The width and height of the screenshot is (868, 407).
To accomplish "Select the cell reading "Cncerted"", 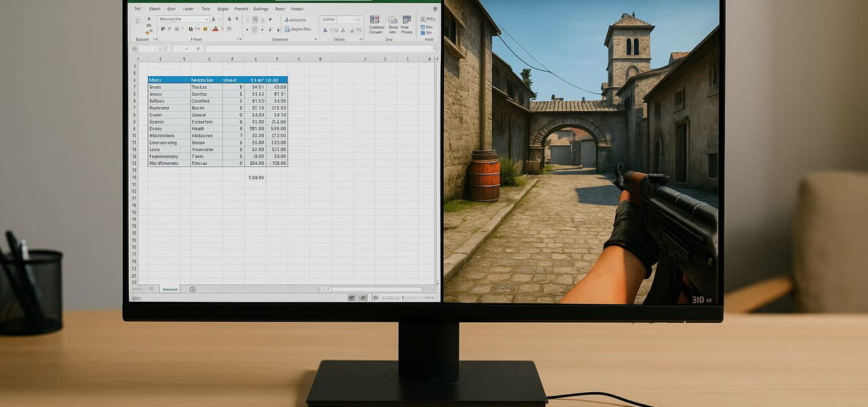I will [206, 101].
